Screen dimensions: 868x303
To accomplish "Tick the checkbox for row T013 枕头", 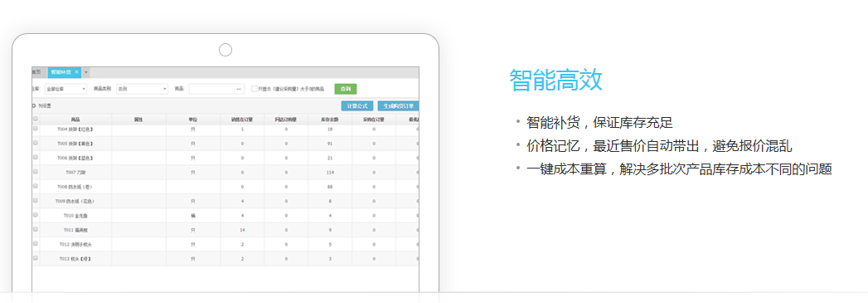I will 36,258.
